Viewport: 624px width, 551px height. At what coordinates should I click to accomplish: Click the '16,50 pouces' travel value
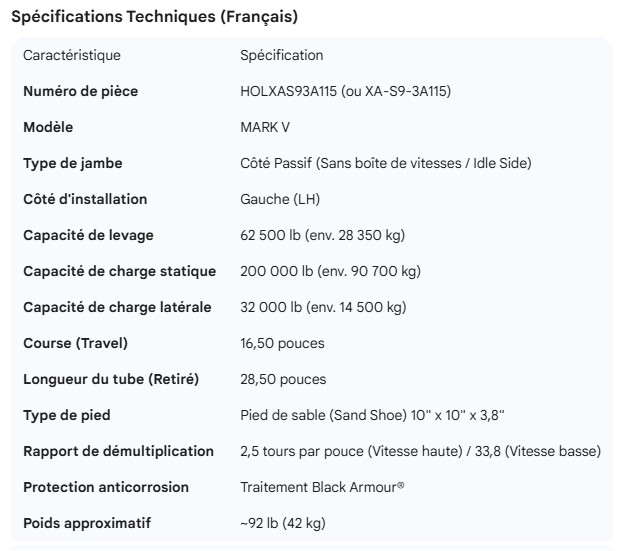(282, 343)
